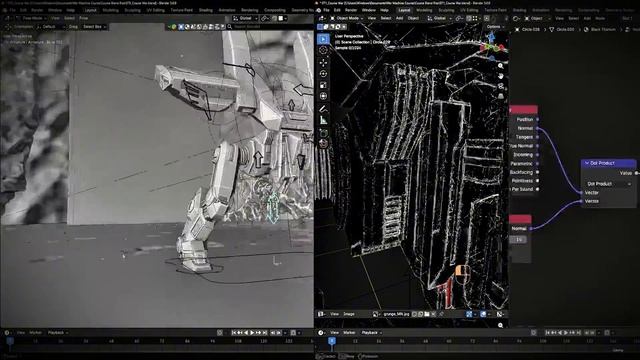The width and height of the screenshot is (640, 360).
Task: Click the Circle.028 object breadcrumb
Action: [527, 29]
